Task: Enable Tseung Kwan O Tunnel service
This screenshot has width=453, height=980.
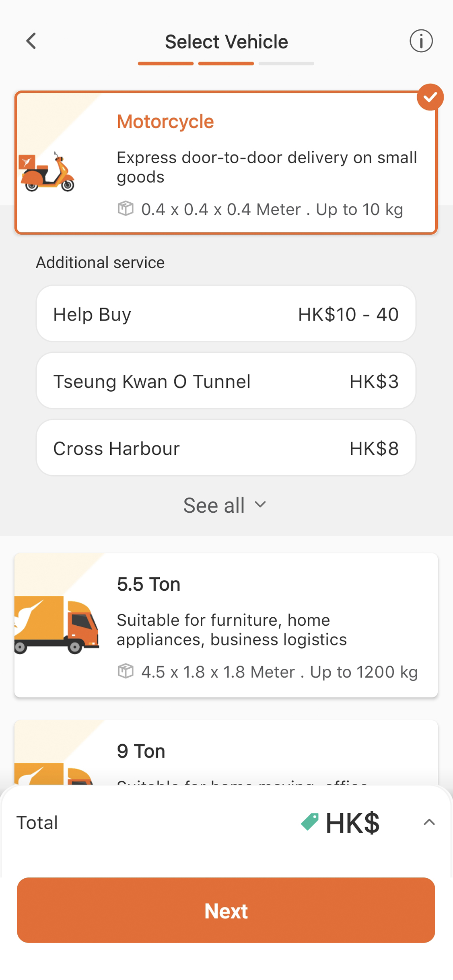Action: click(x=226, y=381)
